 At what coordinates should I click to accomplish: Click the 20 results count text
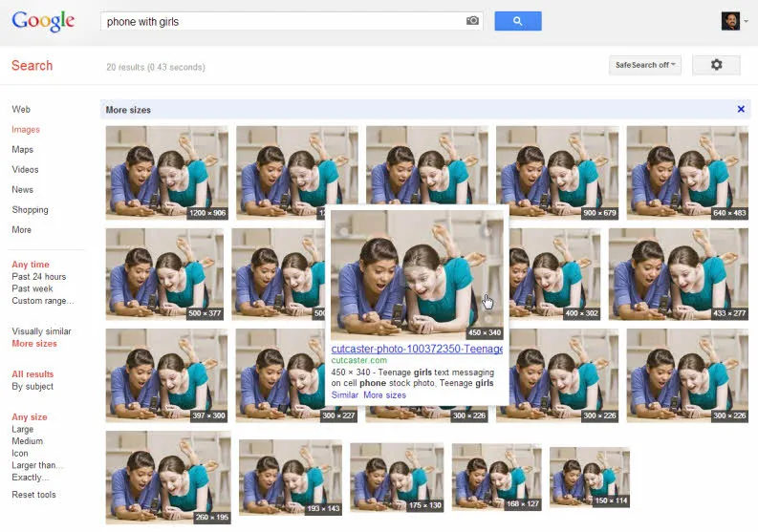[156, 67]
